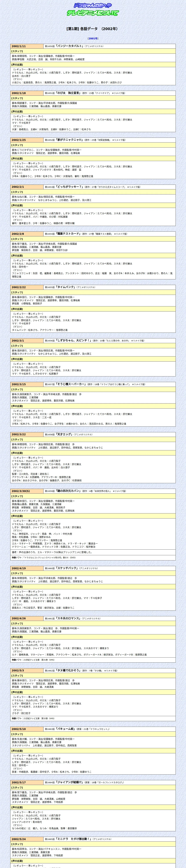186x868 pixels.
Task: Click [スタッフ] header under 2002/5/10
Action: (x=93, y=734)
